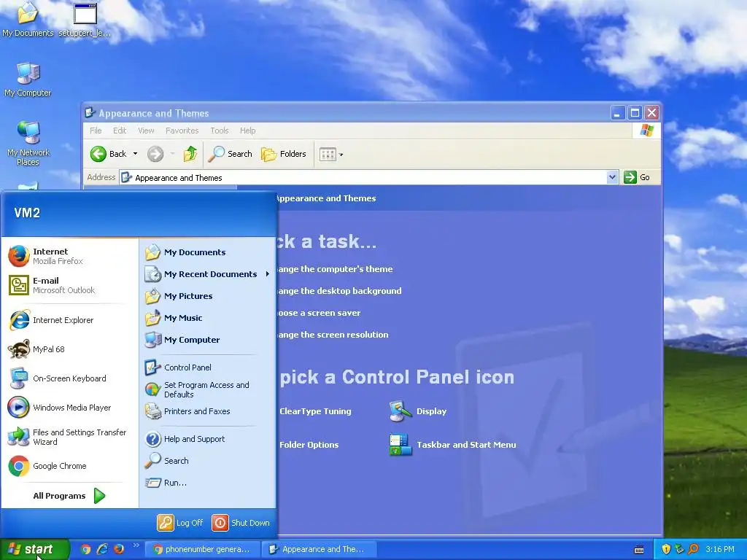This screenshot has height=560, width=747.
Task: Click keyboard icon in taskbar
Action: click(x=639, y=550)
